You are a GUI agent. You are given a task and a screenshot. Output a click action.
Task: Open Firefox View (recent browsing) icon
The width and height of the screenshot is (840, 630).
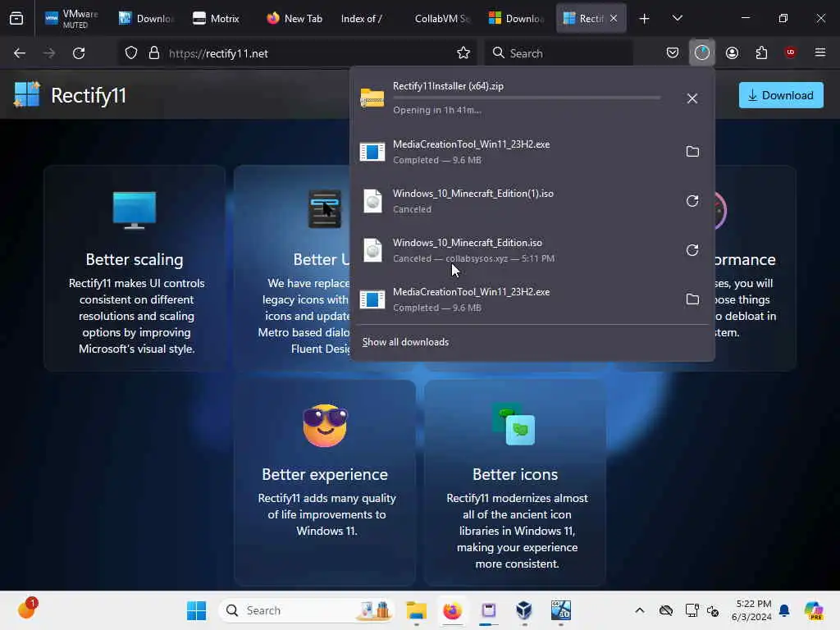click(x=16, y=18)
